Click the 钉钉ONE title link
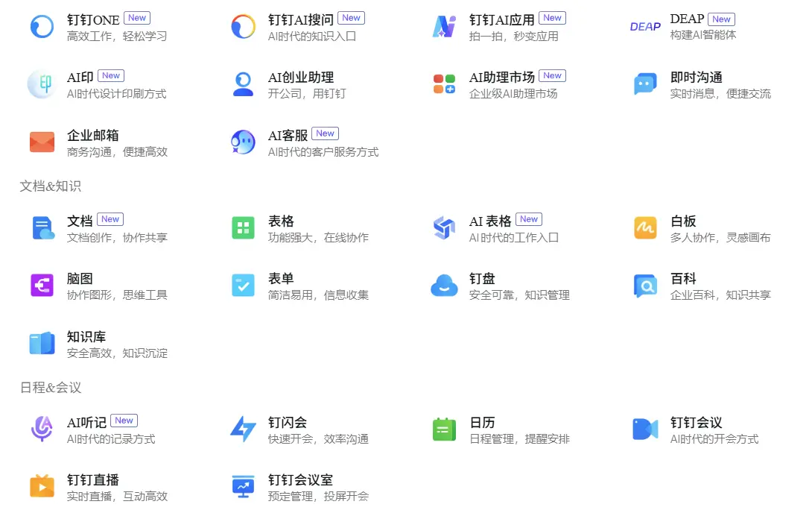The image size is (812, 516). click(93, 19)
